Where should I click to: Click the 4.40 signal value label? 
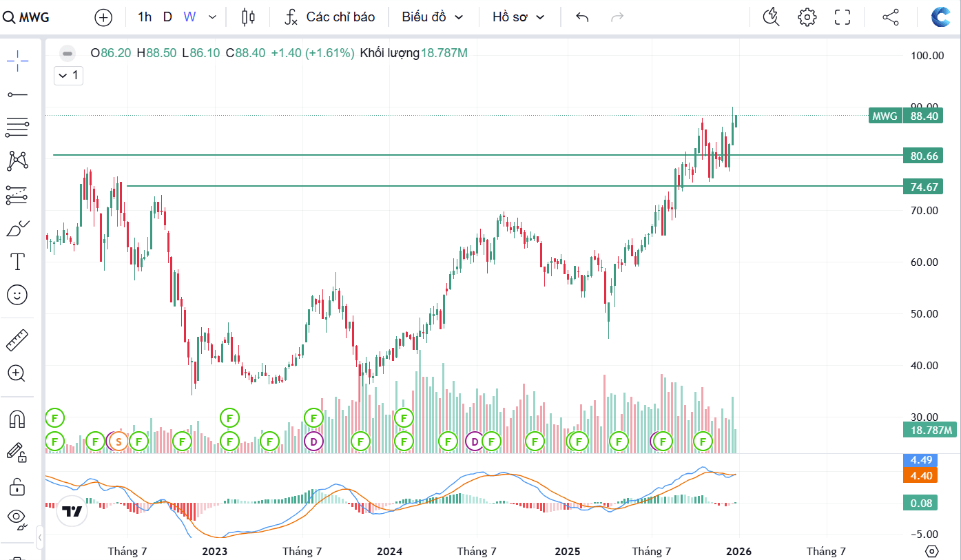[921, 475]
